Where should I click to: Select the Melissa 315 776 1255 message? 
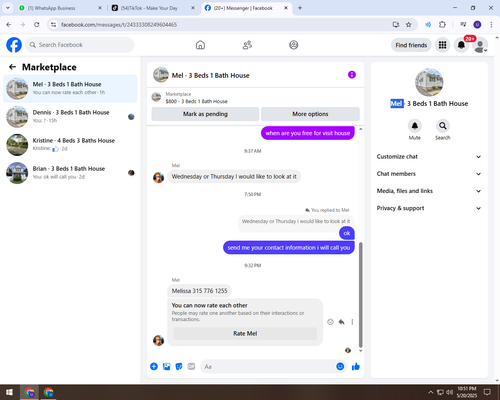click(x=199, y=291)
